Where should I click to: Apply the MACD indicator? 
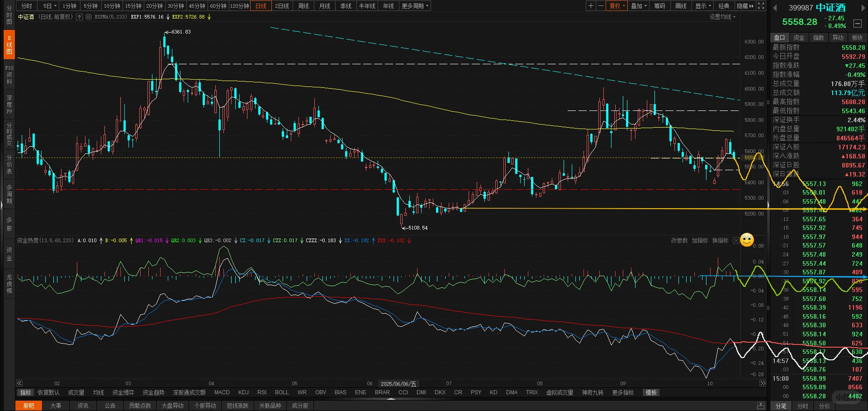tap(222, 392)
